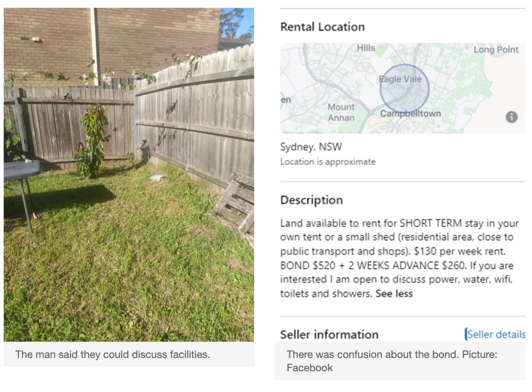
Task: Click the 'discuss facilities' photo caption
Action: 112,355
